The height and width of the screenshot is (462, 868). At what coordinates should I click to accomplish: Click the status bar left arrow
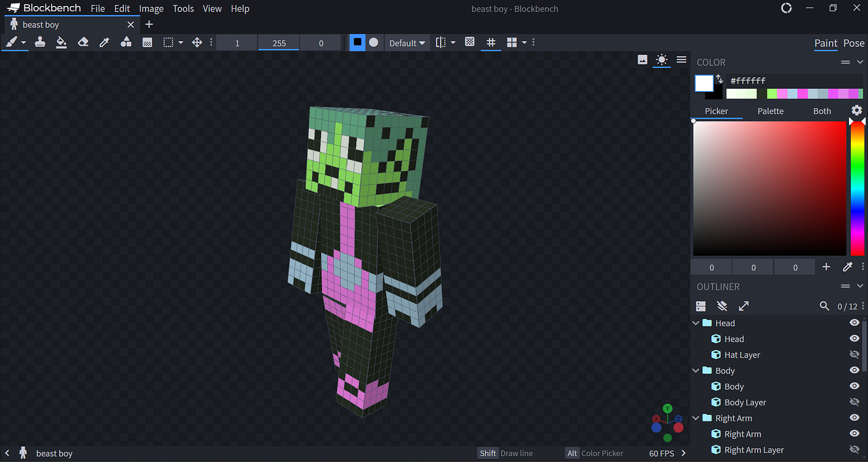[7, 453]
